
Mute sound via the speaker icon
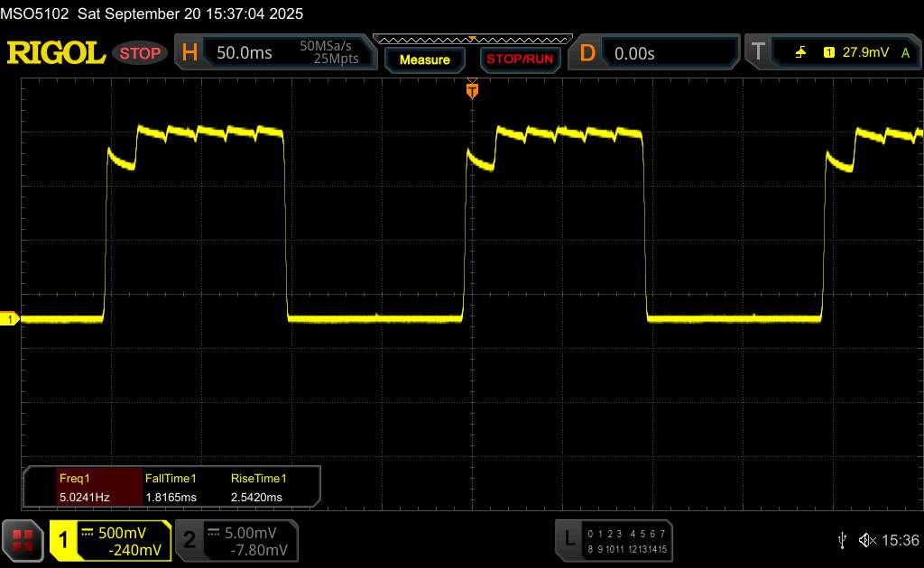pyautogui.click(x=867, y=539)
